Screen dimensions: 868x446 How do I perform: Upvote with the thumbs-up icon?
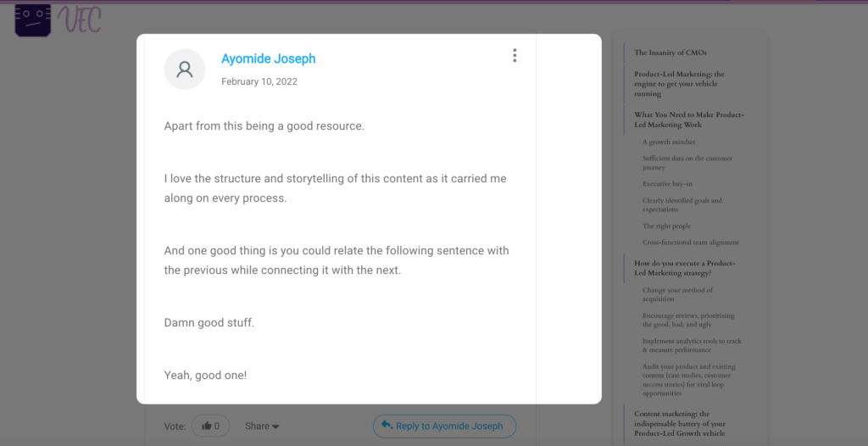coord(207,426)
